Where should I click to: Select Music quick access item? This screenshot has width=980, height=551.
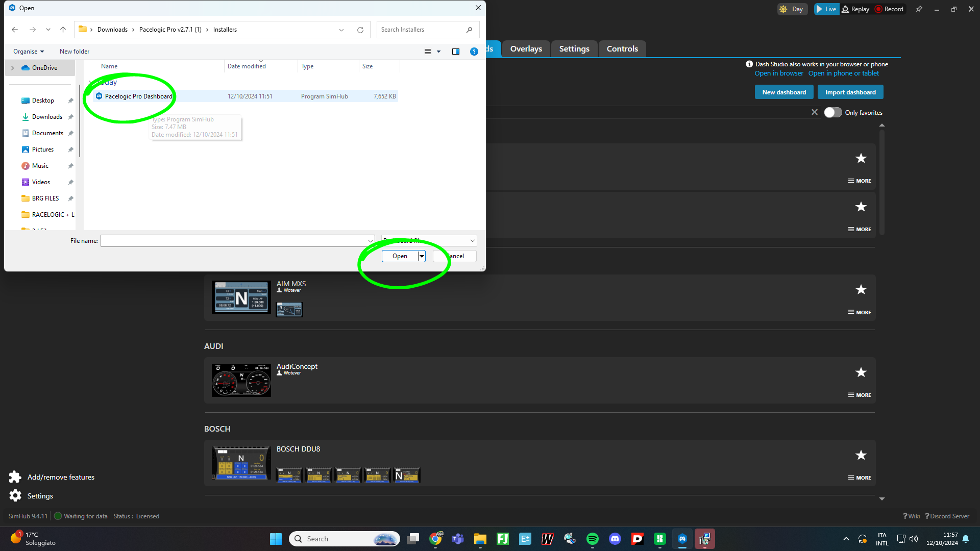(40, 166)
